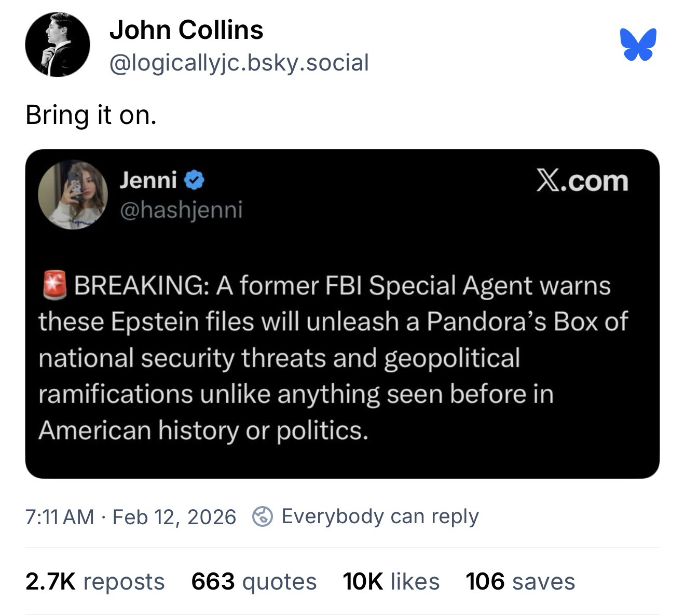The height and width of the screenshot is (616, 685).
Task: Open the embedded Epstein files tweet image
Action: (342, 358)
